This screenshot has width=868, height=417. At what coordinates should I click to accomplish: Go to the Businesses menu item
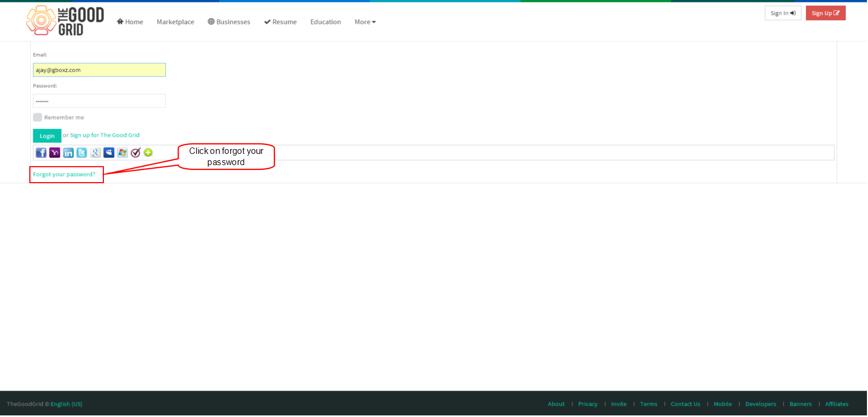(x=229, y=22)
